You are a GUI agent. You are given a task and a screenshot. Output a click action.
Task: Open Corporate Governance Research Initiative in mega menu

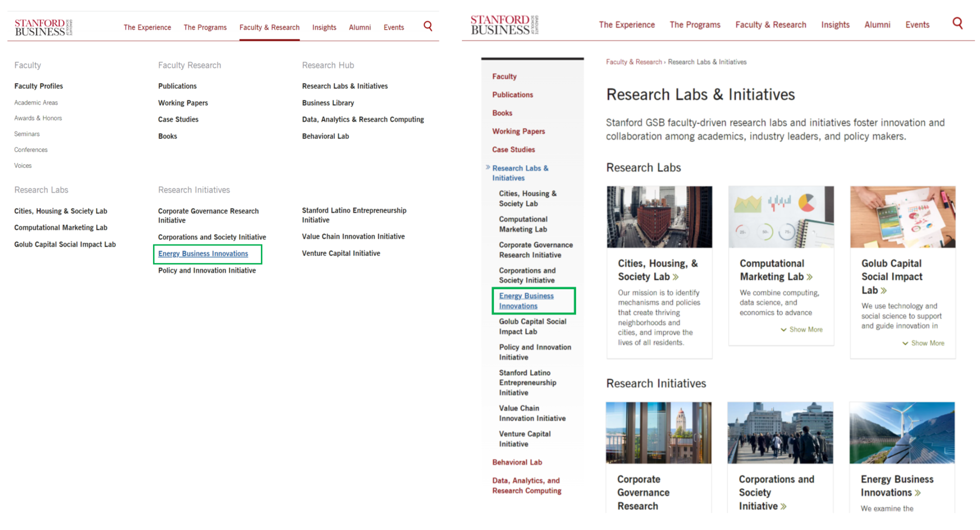(208, 216)
